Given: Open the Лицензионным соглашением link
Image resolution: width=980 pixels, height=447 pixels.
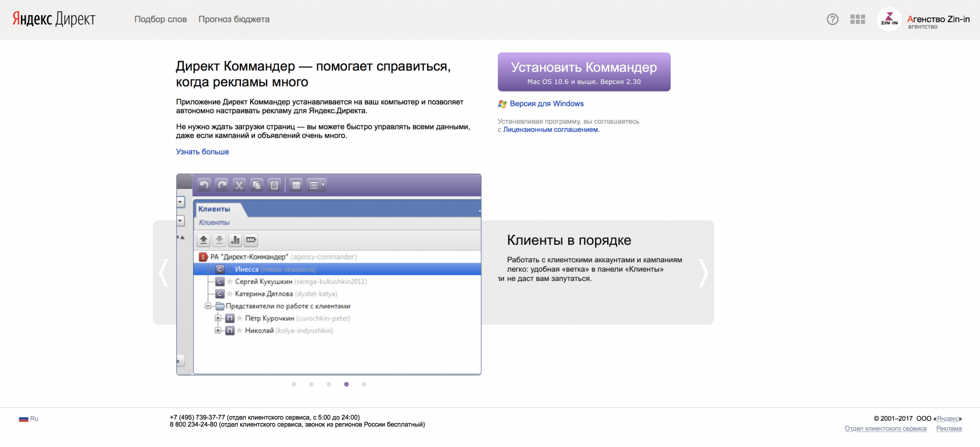Looking at the screenshot, I should 551,129.
